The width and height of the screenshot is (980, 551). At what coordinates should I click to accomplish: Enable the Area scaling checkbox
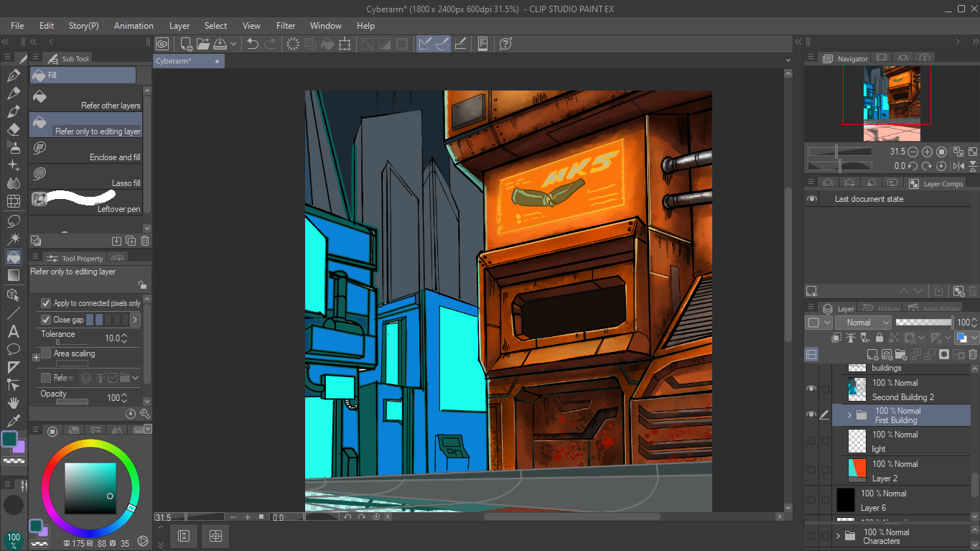click(x=46, y=353)
